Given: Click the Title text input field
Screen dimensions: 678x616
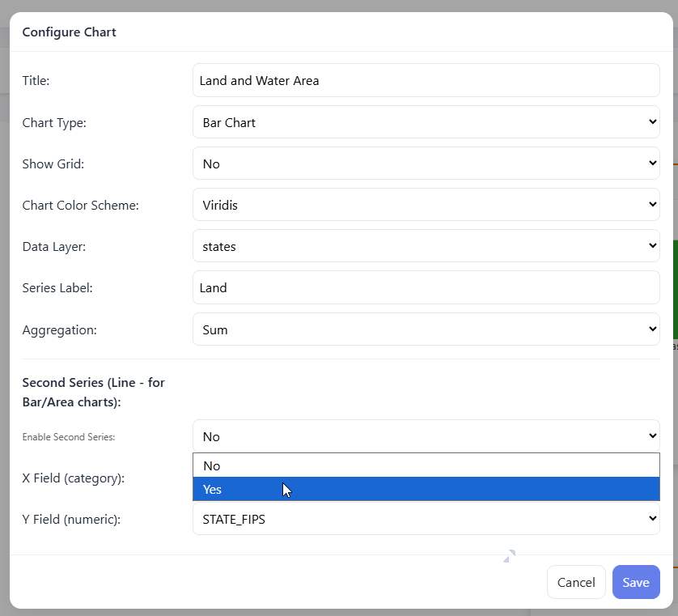Looking at the screenshot, I should coord(426,80).
